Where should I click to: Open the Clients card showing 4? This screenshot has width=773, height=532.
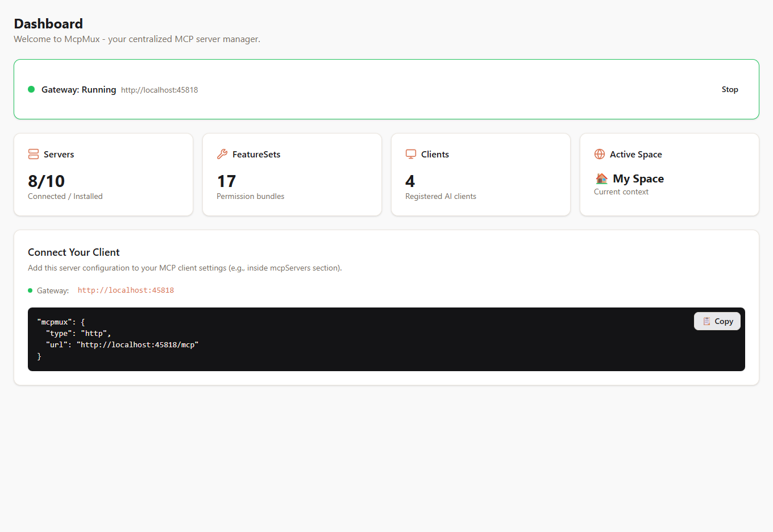[481, 174]
